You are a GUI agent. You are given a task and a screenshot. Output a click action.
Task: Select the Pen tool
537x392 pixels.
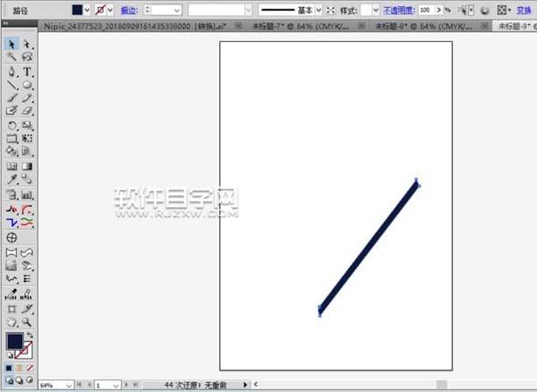pyautogui.click(x=12, y=72)
